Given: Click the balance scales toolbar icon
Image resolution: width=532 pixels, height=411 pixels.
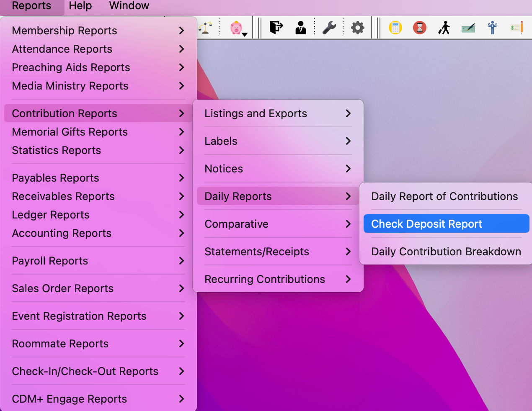Looking at the screenshot, I should coord(205,28).
